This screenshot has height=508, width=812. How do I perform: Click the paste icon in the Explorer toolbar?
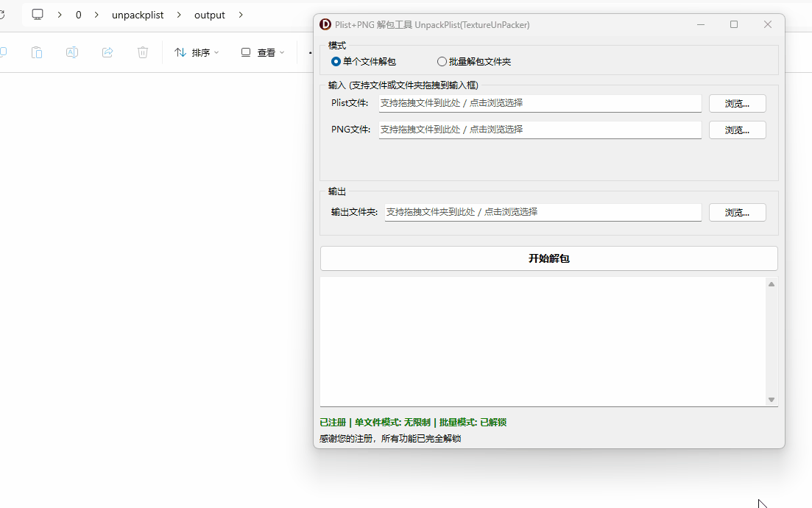[x=36, y=52]
